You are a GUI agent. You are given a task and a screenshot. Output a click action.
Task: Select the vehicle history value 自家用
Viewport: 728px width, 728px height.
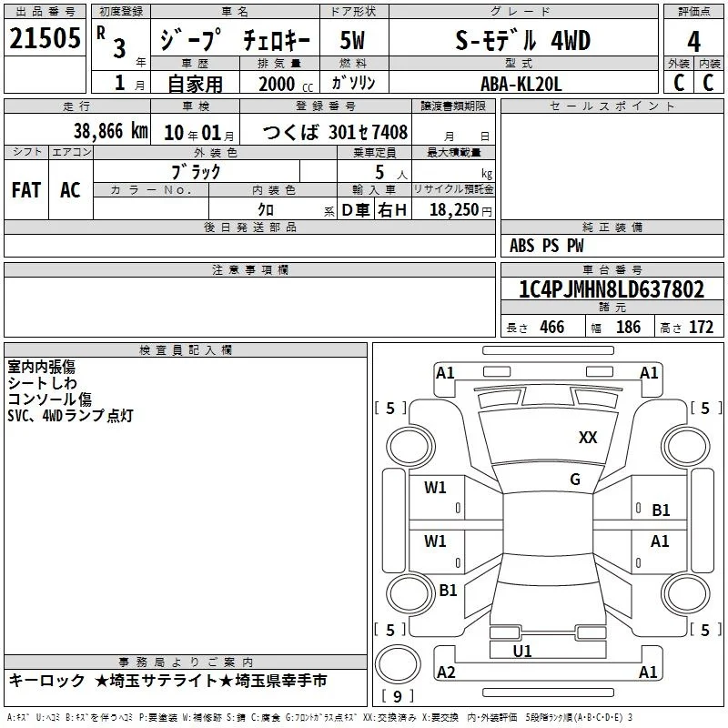195,84
